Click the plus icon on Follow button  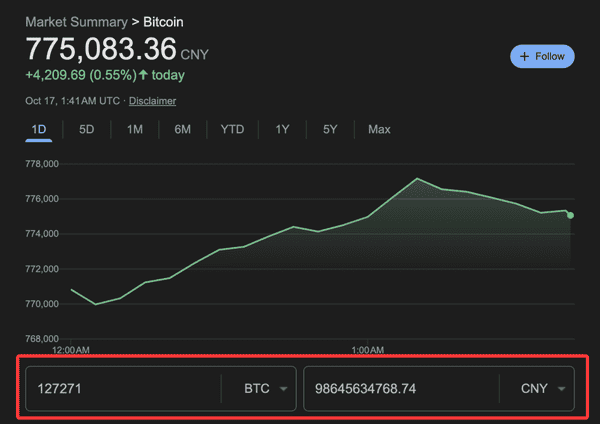pos(525,57)
